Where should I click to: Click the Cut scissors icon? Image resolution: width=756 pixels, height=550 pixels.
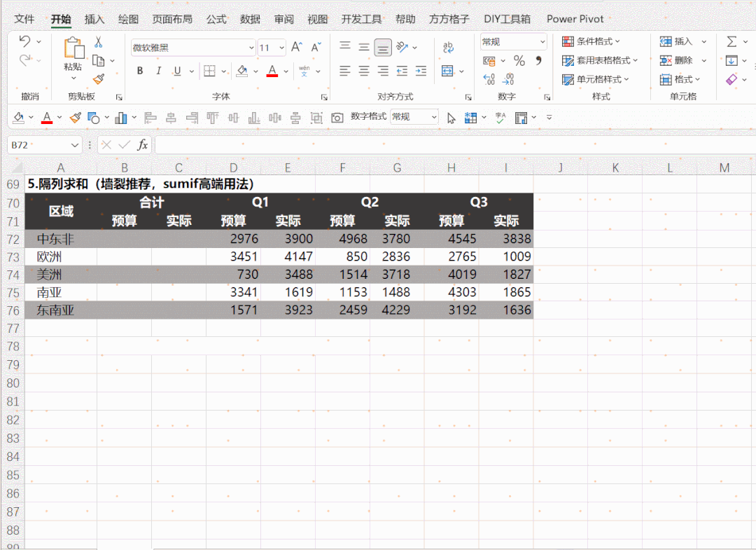coord(99,42)
